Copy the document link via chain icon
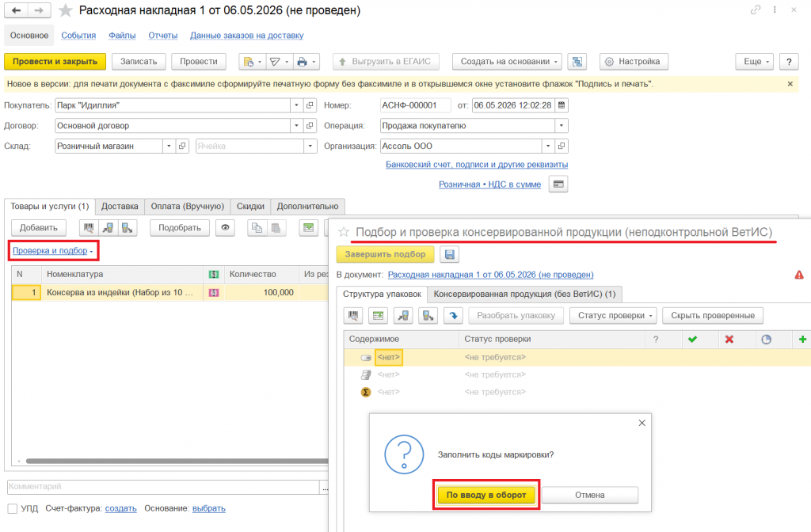This screenshot has height=532, width=811. pyautogui.click(x=756, y=9)
